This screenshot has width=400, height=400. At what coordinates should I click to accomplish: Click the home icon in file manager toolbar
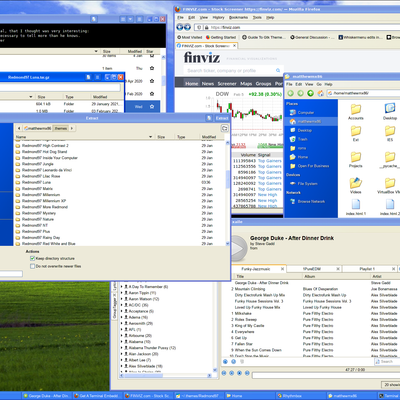click(x=320, y=93)
